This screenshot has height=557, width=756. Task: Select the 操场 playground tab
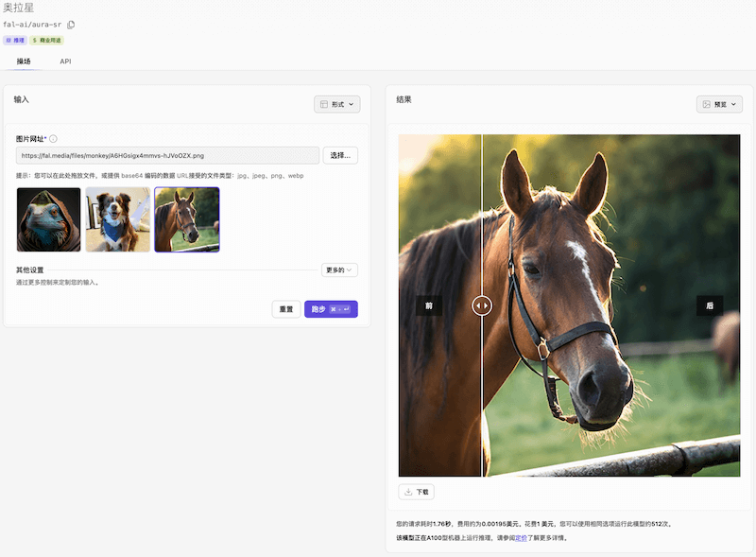pyautogui.click(x=24, y=61)
